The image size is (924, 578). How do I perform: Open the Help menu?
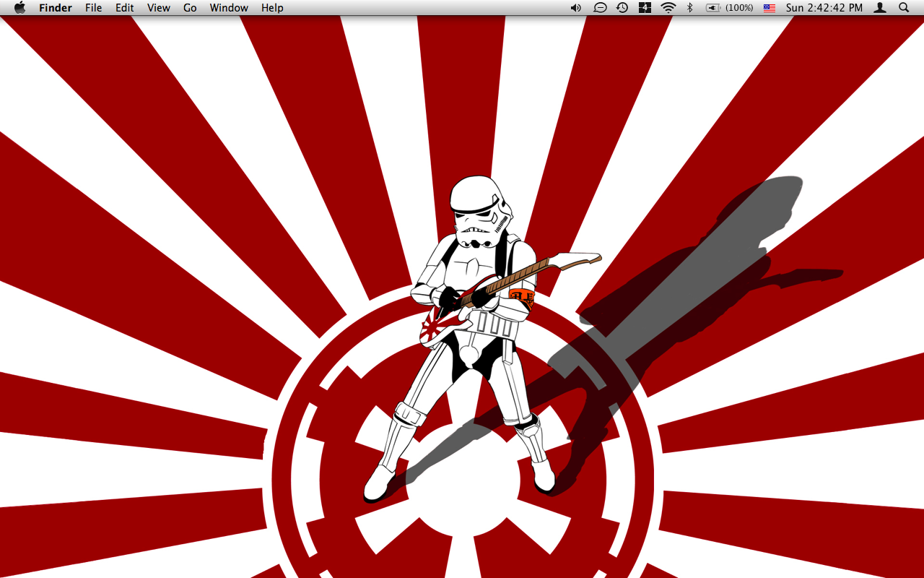click(x=272, y=8)
